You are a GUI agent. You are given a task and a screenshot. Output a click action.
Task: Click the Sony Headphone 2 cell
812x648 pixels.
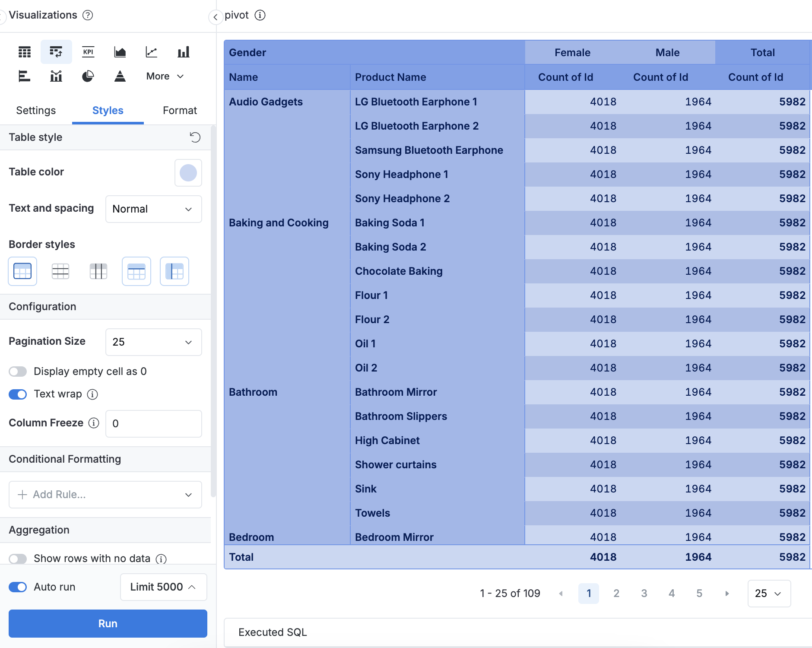pyautogui.click(x=437, y=199)
